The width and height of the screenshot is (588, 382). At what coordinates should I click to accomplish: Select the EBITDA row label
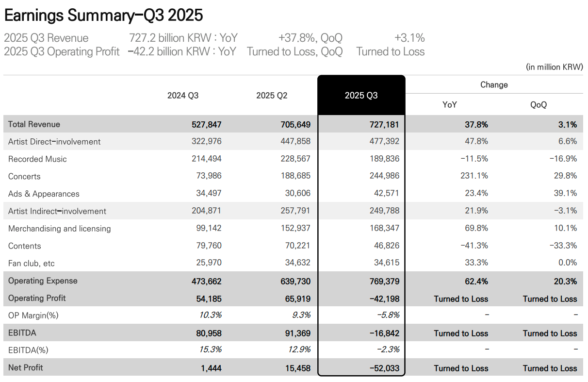pyautogui.click(x=22, y=333)
